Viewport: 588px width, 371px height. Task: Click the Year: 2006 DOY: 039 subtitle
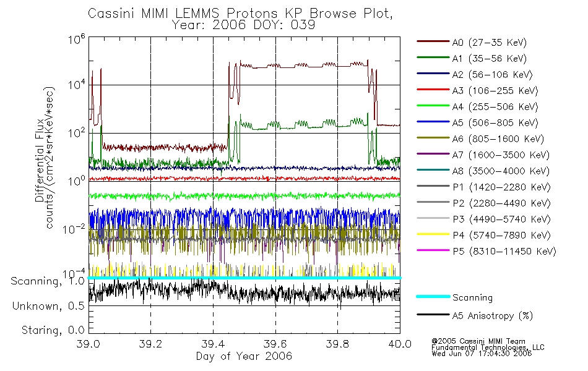pos(243,25)
